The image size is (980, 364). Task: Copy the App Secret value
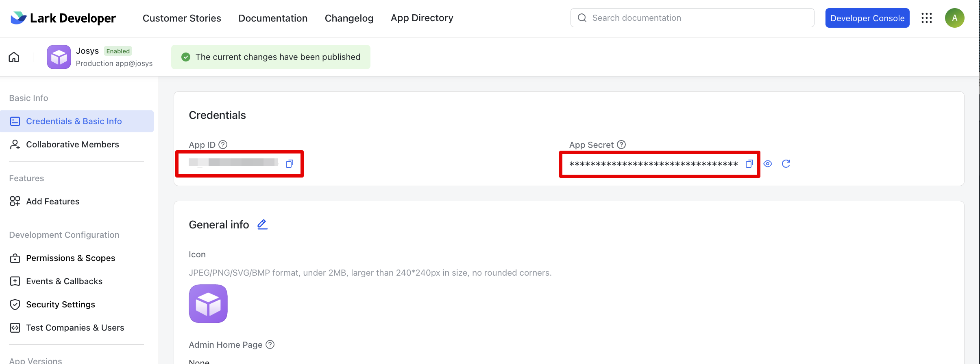(749, 164)
